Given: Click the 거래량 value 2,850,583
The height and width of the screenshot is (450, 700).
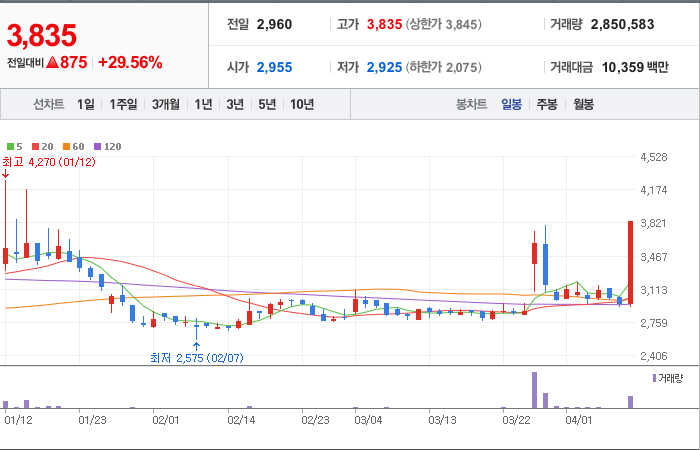Looking at the screenshot, I should pyautogui.click(x=622, y=25).
